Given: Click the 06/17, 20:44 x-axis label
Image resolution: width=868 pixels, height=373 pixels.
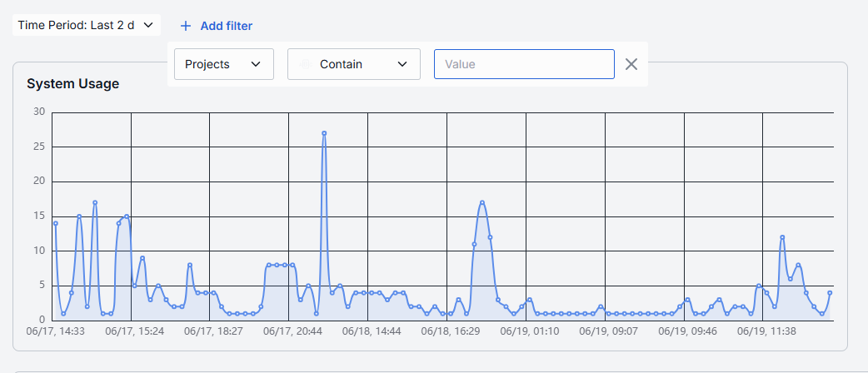Looking at the screenshot, I should tap(288, 332).
